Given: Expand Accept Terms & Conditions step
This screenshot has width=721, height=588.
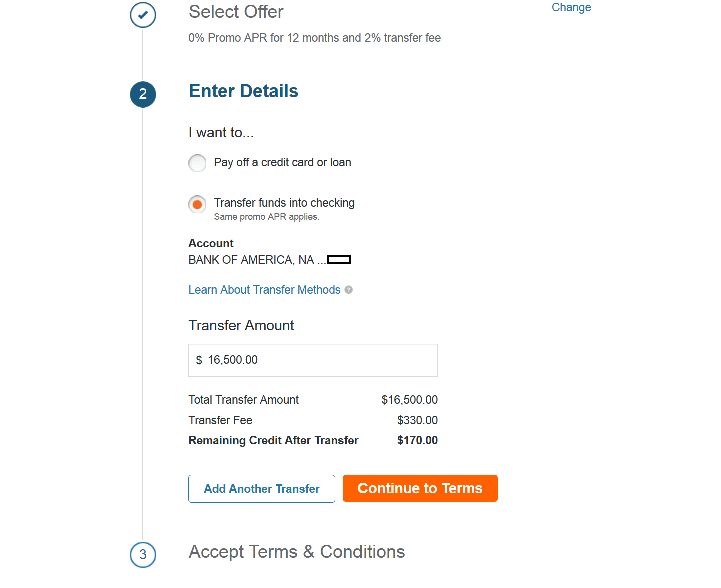Looking at the screenshot, I should point(297,552).
